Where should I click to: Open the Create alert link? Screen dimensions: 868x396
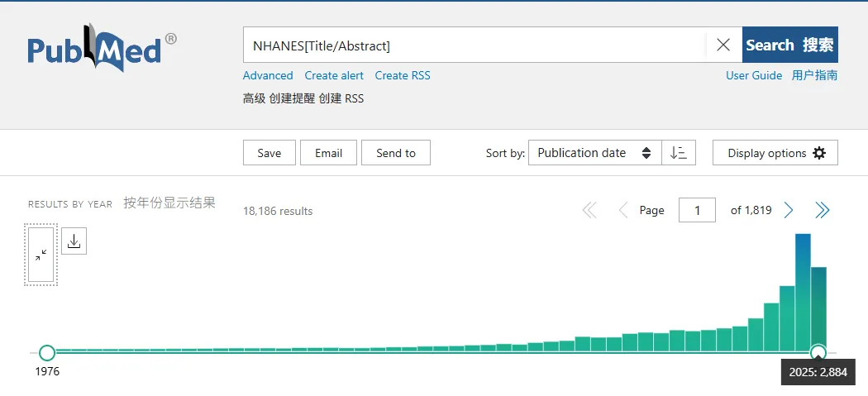click(x=334, y=75)
